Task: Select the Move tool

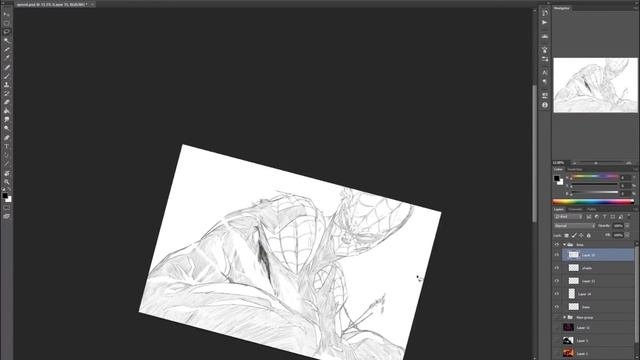Action: point(7,14)
